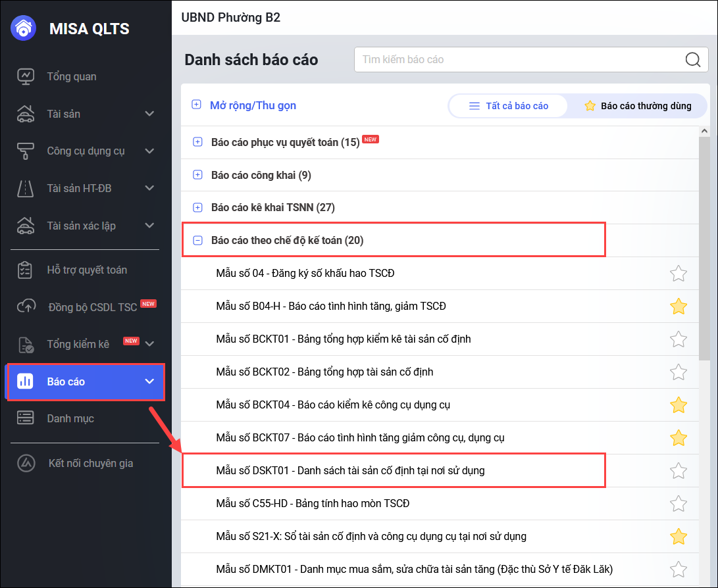The height and width of the screenshot is (588, 718).
Task: Click the scrollbar up arrow
Action: [x=704, y=132]
